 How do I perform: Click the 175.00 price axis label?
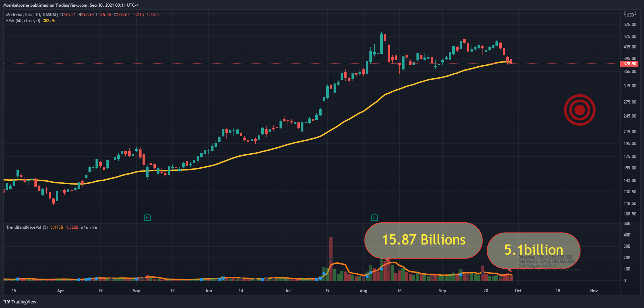point(630,156)
